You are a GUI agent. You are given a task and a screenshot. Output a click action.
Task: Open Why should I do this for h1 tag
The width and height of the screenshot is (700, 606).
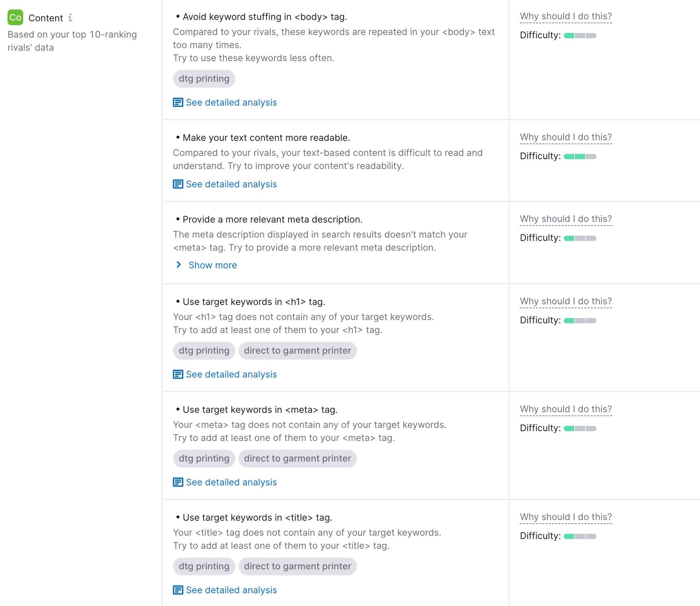pos(566,301)
